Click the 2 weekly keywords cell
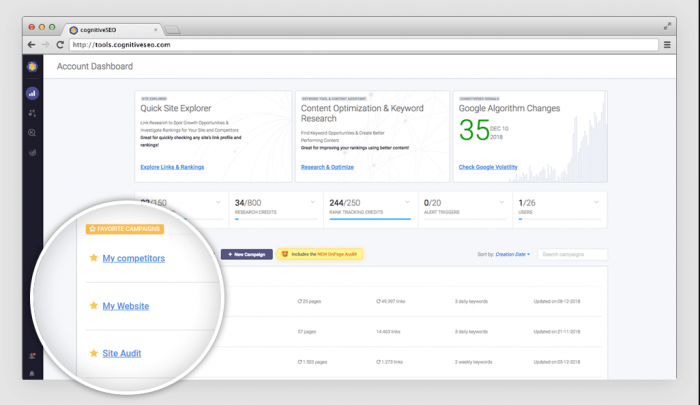Viewport: 700px width, 405px height. [473, 362]
